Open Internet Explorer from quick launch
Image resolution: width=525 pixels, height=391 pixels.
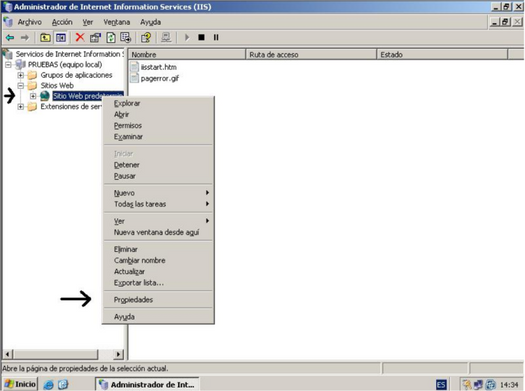(x=49, y=385)
